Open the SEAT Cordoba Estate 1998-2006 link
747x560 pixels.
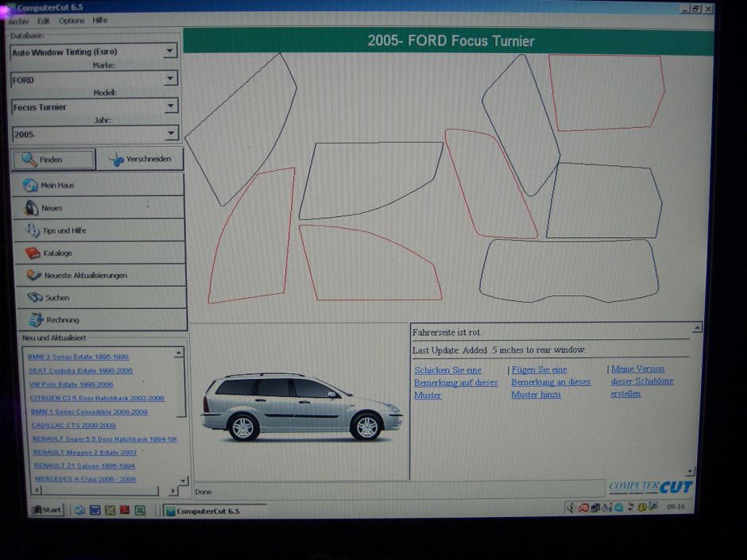80,371
